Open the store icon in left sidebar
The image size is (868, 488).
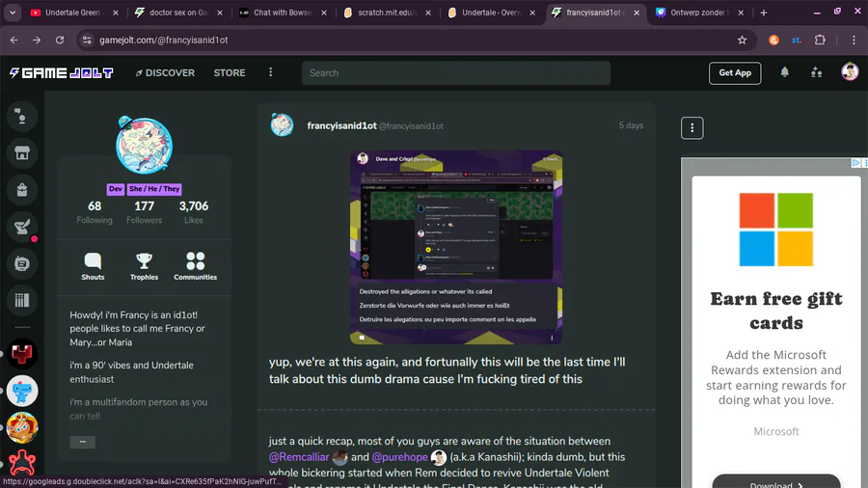[x=21, y=153]
